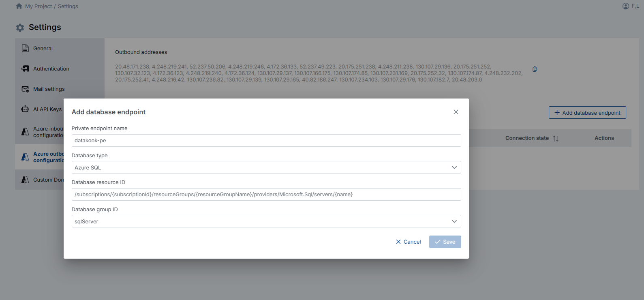The height and width of the screenshot is (300, 644).
Task: Select Azure outbound configuration section
Action: tap(39, 157)
